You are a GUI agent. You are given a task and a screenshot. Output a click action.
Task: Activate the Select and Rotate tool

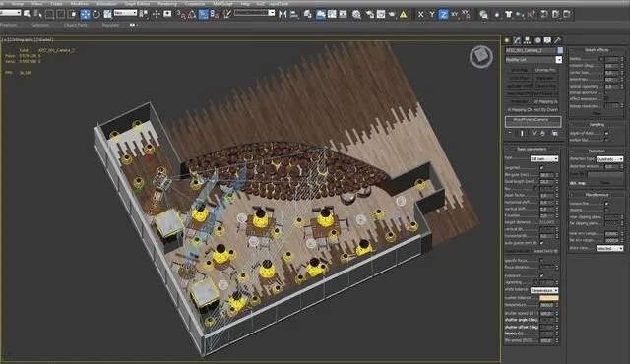tap(96, 14)
